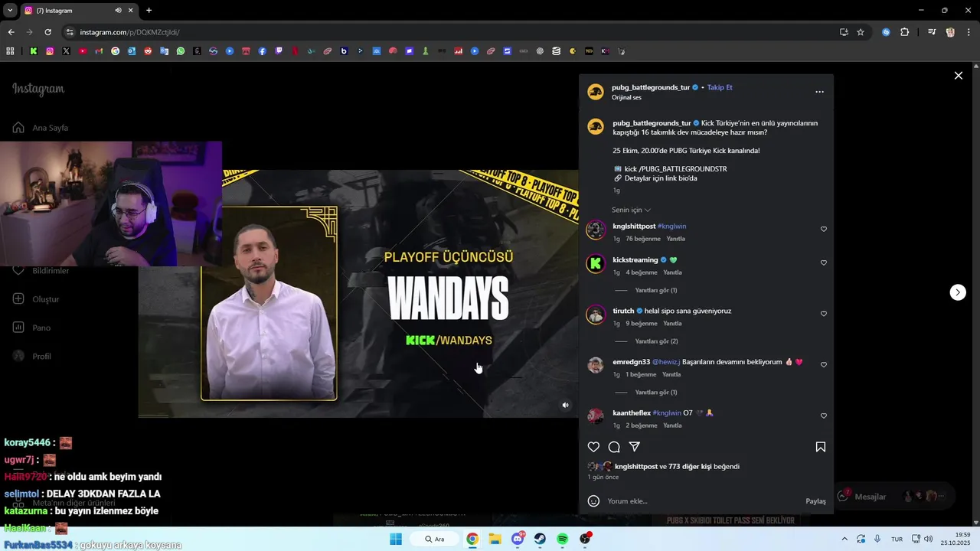Go back in browser

coord(11,32)
